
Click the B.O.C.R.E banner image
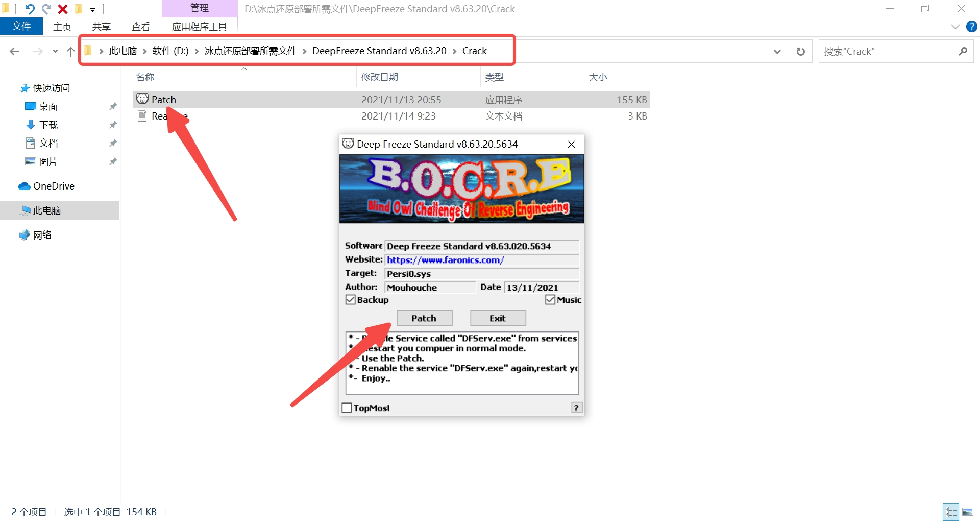tap(462, 189)
